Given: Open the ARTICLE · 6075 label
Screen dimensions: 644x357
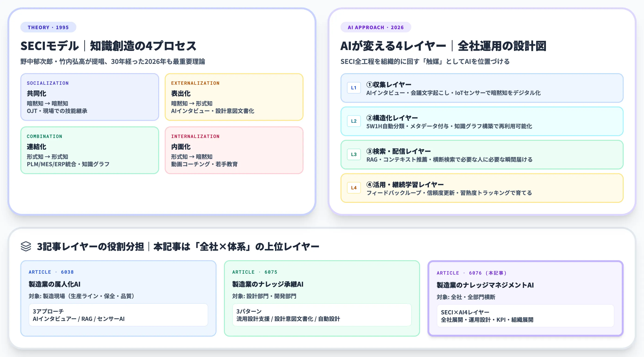Looking at the screenshot, I should 254,272.
